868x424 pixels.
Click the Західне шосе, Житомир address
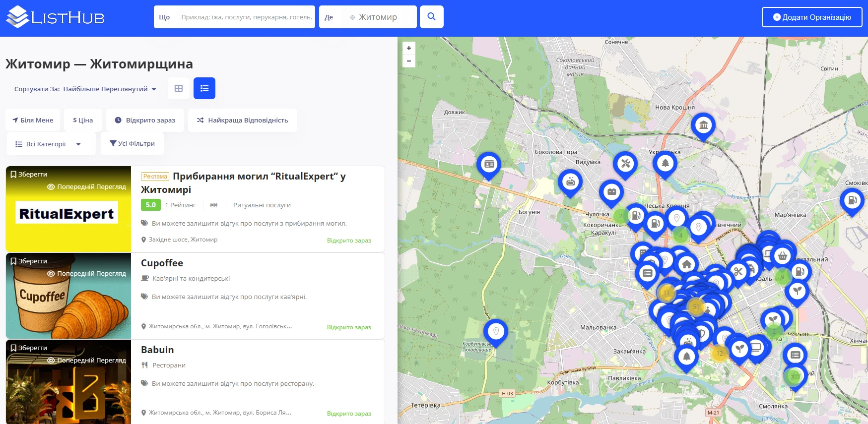[x=183, y=240]
